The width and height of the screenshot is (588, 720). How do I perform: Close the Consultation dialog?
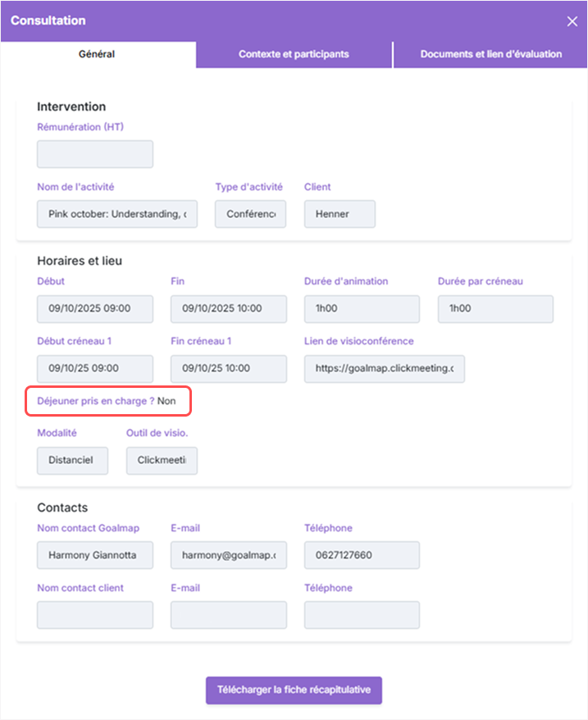572,21
